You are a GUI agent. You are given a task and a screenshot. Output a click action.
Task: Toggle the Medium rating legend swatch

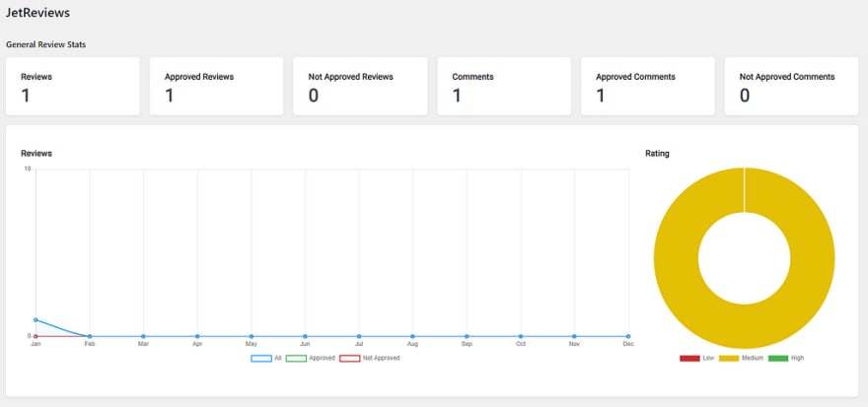729,359
